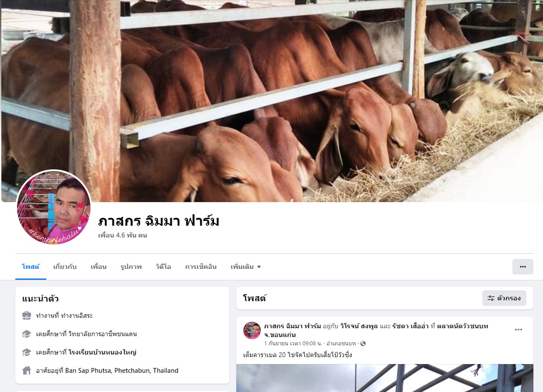View the large profile picture
543x392 pixels.
54,207
